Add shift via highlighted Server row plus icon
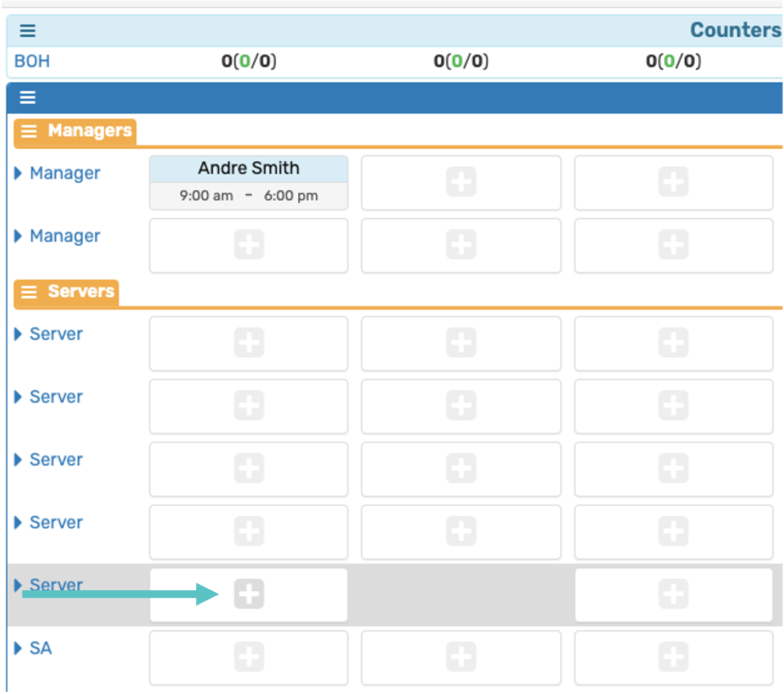 pyautogui.click(x=249, y=594)
